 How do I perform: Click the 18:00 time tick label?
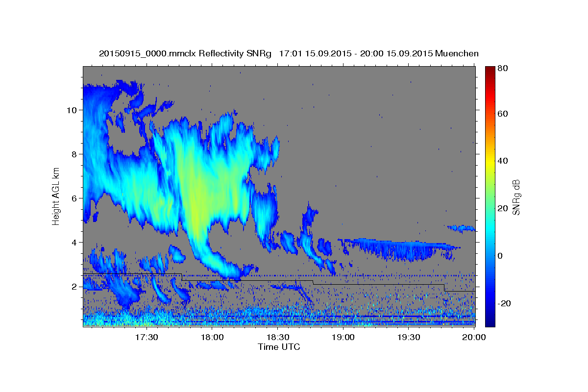pos(212,337)
